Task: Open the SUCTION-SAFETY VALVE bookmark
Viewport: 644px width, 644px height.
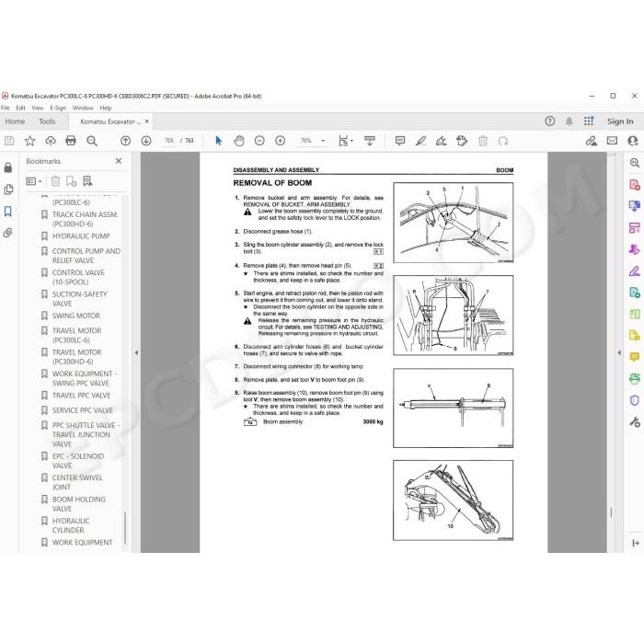Action: tap(80, 299)
